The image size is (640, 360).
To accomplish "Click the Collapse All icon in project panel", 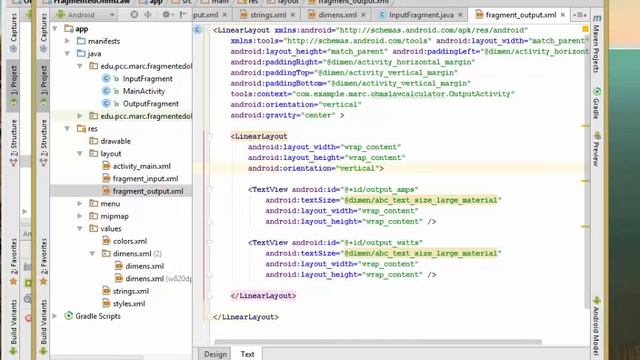I will [x=148, y=15].
